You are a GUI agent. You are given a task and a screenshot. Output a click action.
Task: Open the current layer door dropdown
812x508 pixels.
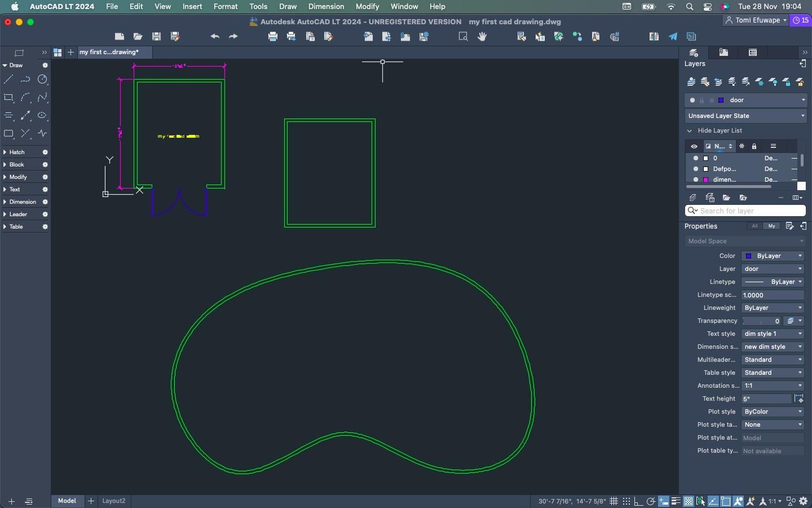pyautogui.click(x=746, y=100)
